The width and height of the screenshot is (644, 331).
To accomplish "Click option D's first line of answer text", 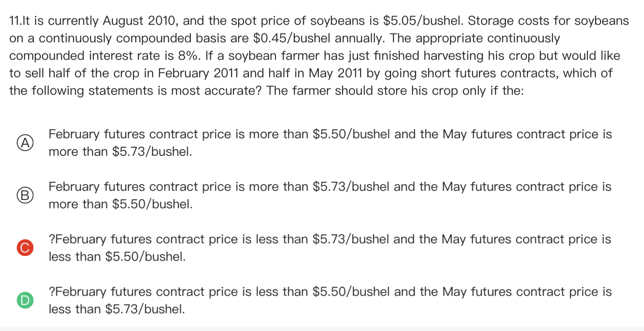I will coord(330,292).
